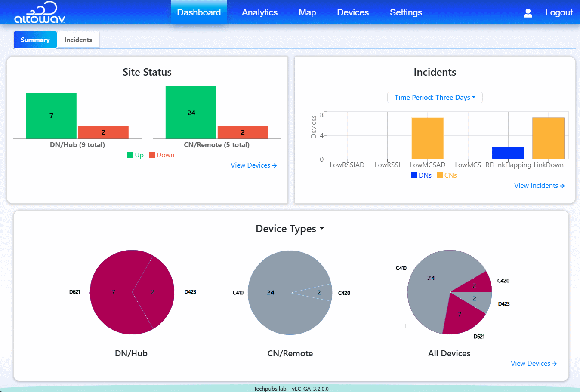Click the green CN/Remote up bar showing 24
This screenshot has width=580, height=392.
(191, 113)
